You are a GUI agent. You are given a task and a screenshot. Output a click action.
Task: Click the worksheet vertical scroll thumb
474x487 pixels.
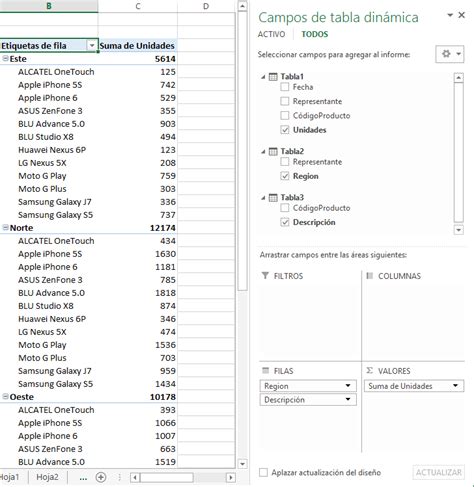click(x=242, y=151)
